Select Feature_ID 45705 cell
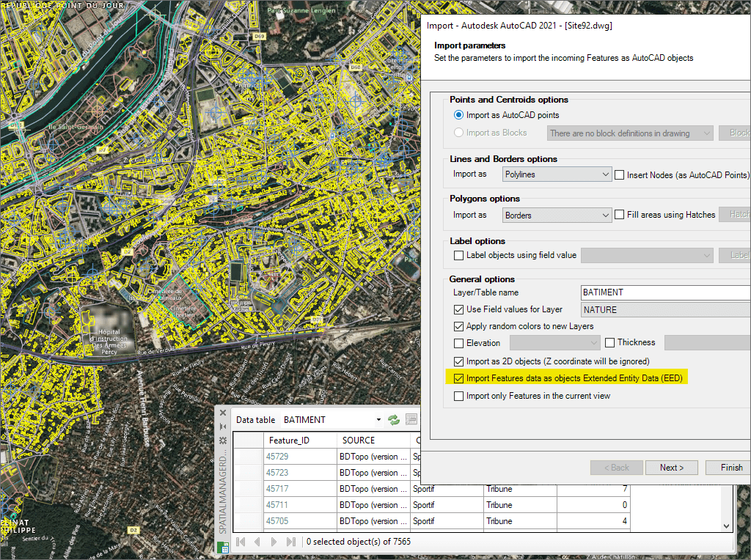 [300, 521]
